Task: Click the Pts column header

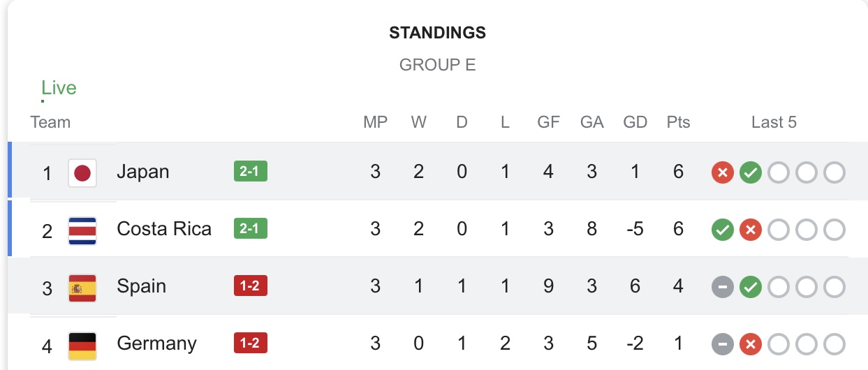Action: click(x=678, y=122)
